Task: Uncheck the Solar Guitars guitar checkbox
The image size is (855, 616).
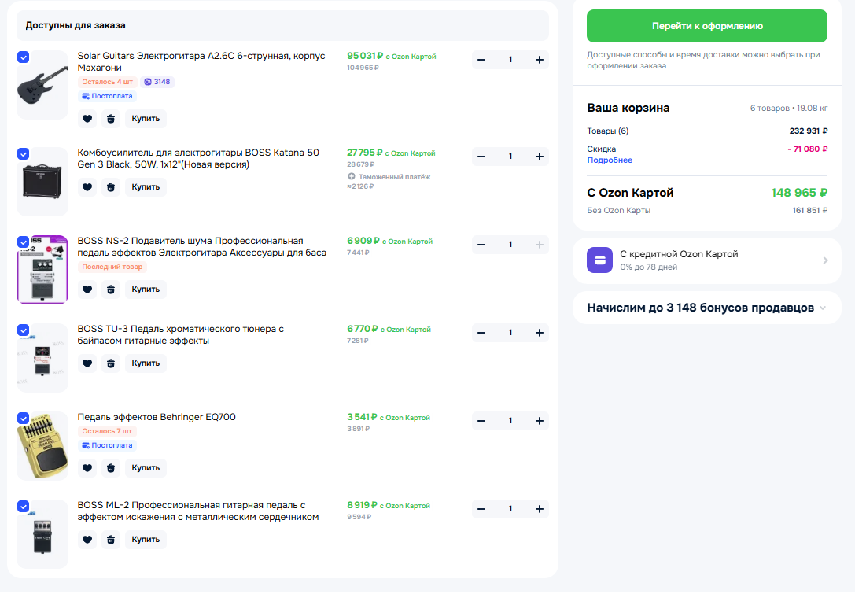Action: tap(24, 57)
